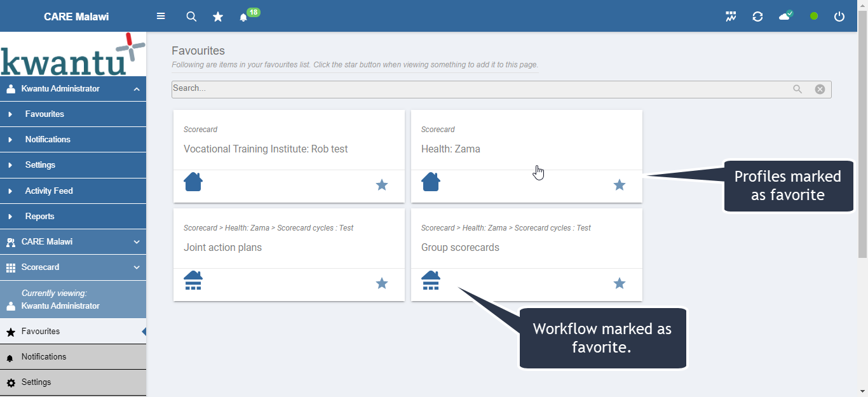Viewport: 868px width, 397px height.
Task: Click CARE Malawi header title
Action: [76, 17]
